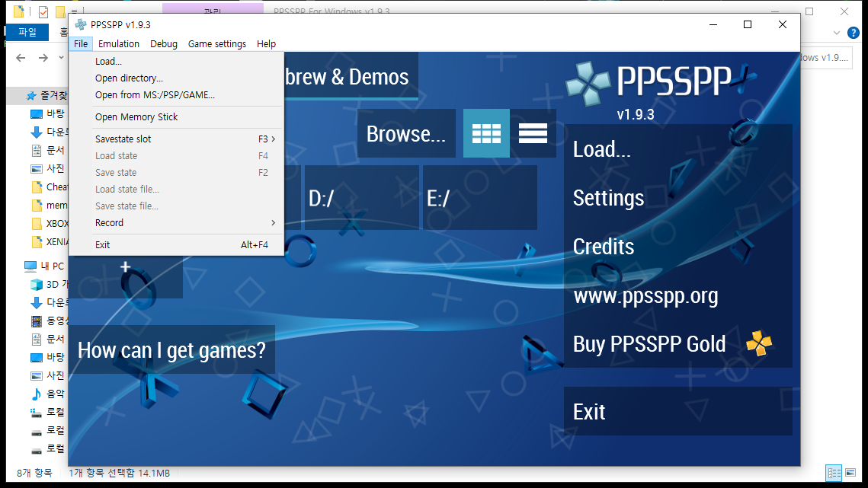The width and height of the screenshot is (868, 488).
Task: Choose Open directory... menu entry
Action: 177,78
